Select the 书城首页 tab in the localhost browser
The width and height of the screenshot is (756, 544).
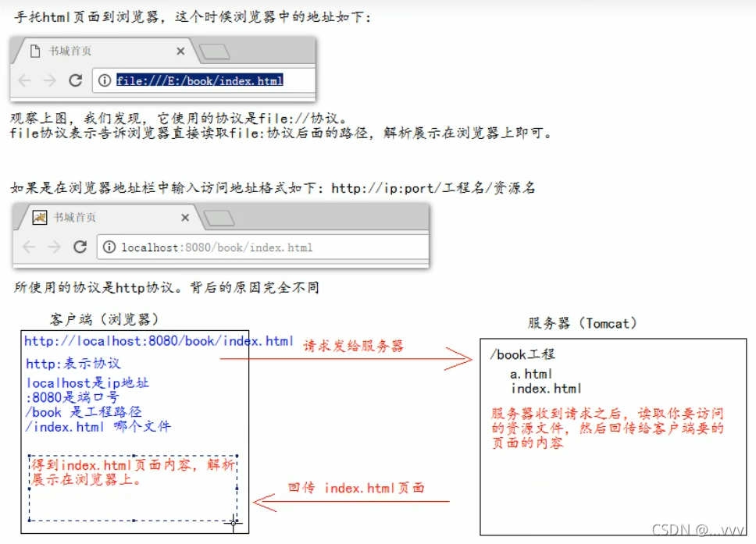[x=109, y=218]
